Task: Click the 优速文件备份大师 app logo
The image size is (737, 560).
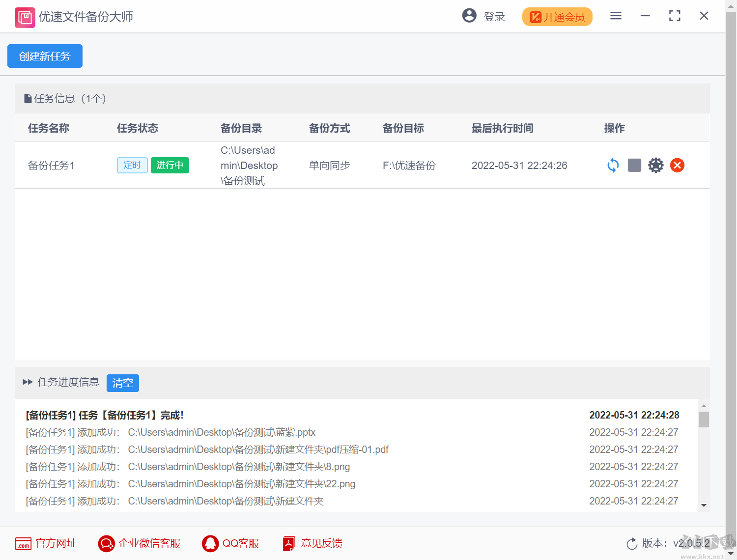Action: [25, 17]
